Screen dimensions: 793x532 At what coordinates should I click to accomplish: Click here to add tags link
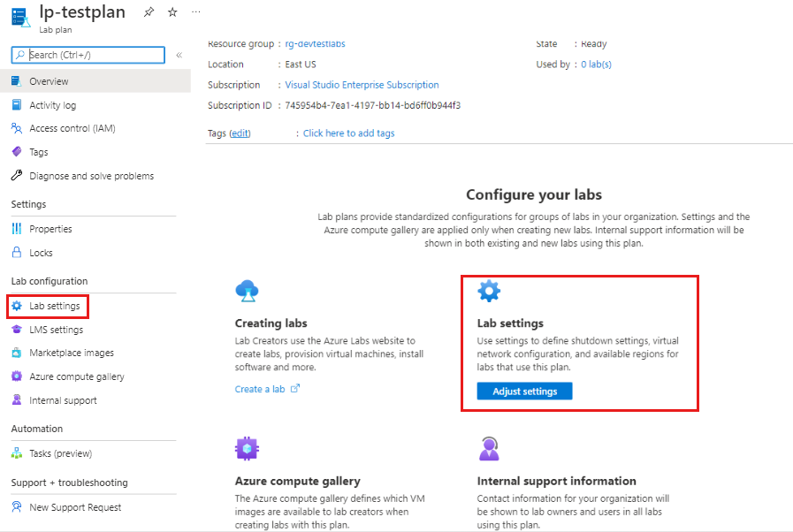point(348,133)
